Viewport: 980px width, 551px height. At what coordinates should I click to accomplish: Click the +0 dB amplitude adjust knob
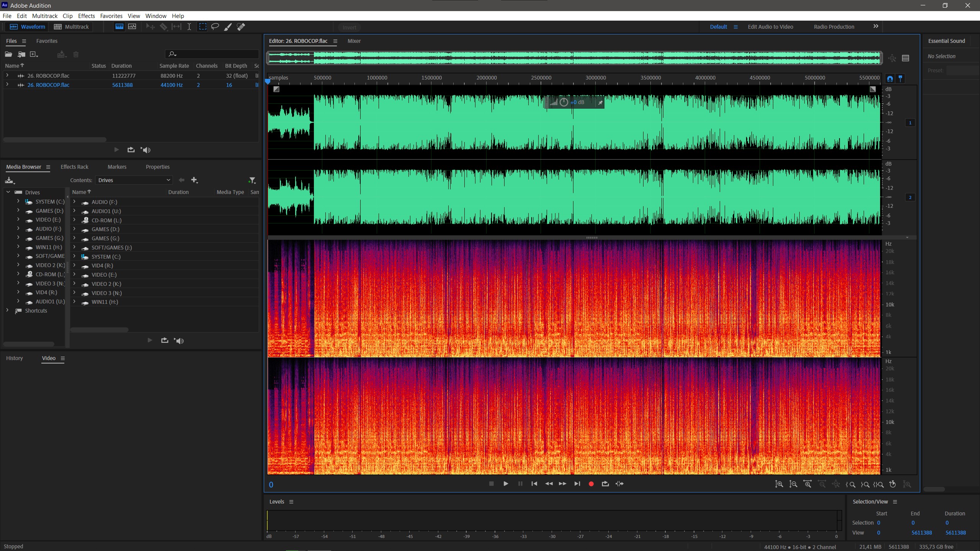pyautogui.click(x=563, y=102)
